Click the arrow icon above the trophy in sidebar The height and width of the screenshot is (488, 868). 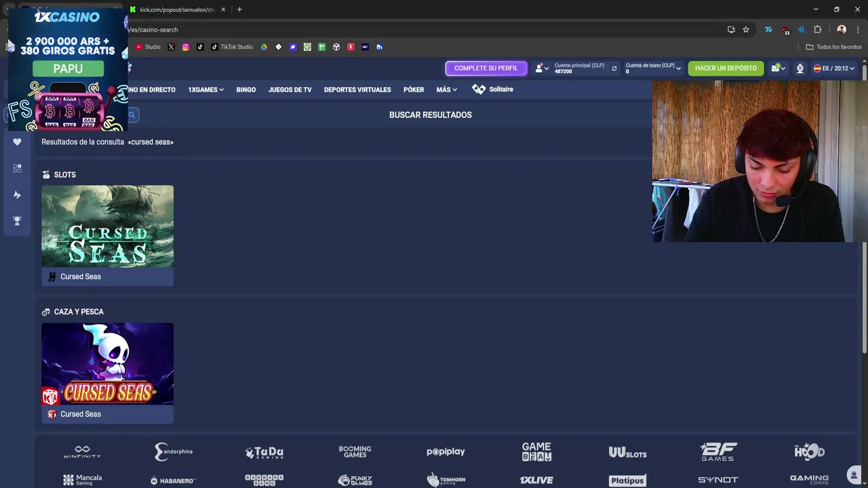point(17,195)
